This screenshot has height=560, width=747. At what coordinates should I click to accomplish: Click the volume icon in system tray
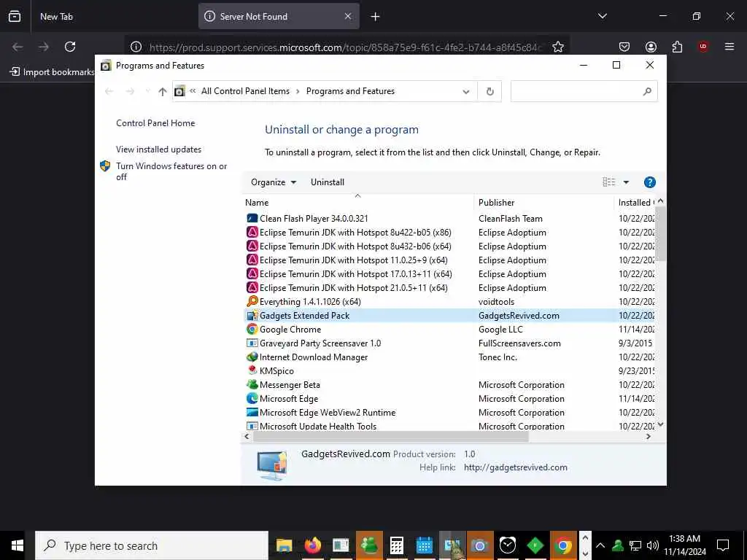[652, 545]
